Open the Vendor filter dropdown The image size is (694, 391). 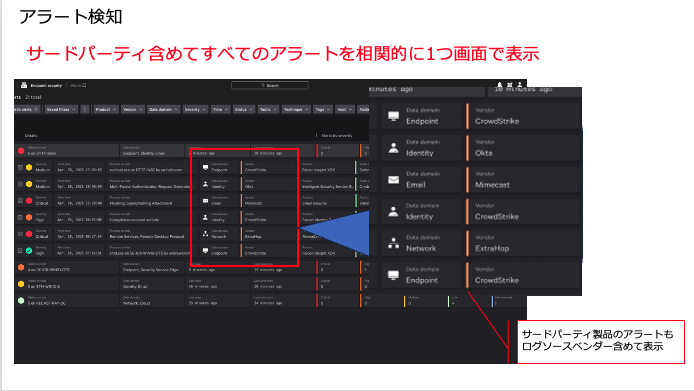[x=132, y=109]
